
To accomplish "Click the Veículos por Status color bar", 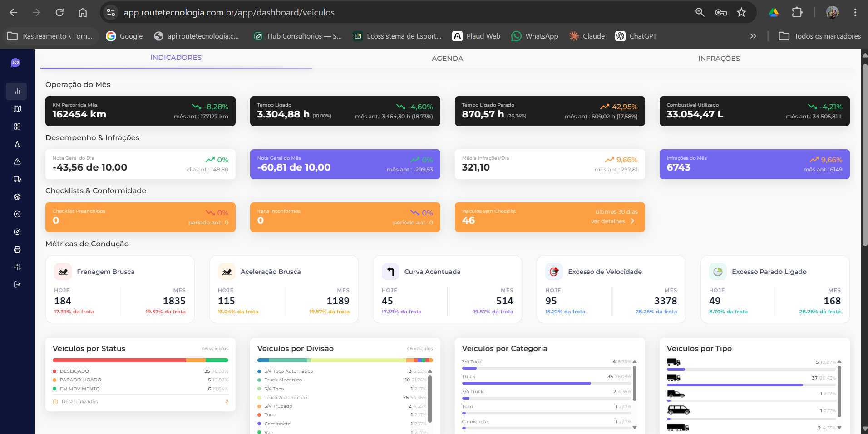I will click(x=140, y=361).
